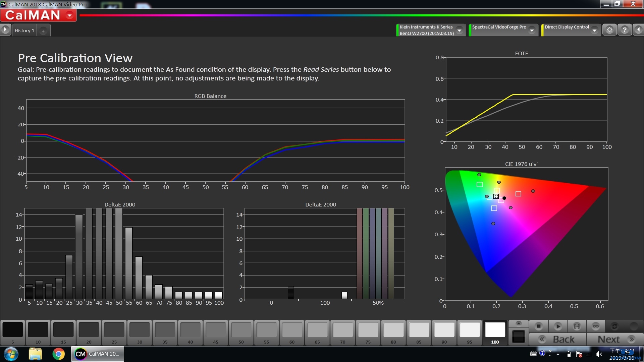The width and height of the screenshot is (644, 362).
Task: Open the help question mark icon
Action: point(624,30)
